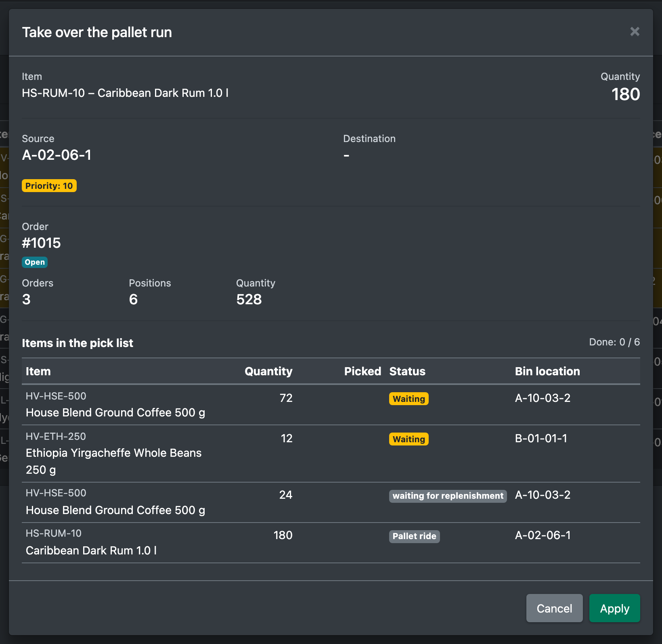This screenshot has width=662, height=644.
Task: Click quantity 72 in the pick list
Action: pos(286,398)
